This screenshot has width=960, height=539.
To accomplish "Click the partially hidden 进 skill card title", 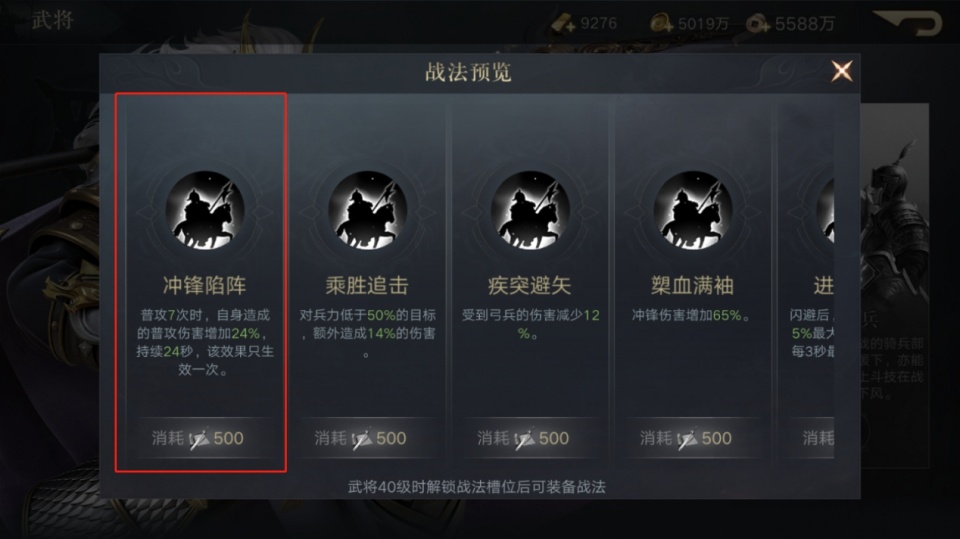I will pyautogui.click(x=823, y=285).
